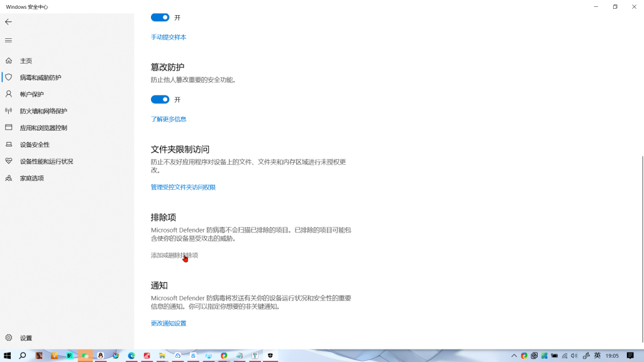This screenshot has height=362, width=644.
Task: Open the volume tray icon
Action: (574, 356)
